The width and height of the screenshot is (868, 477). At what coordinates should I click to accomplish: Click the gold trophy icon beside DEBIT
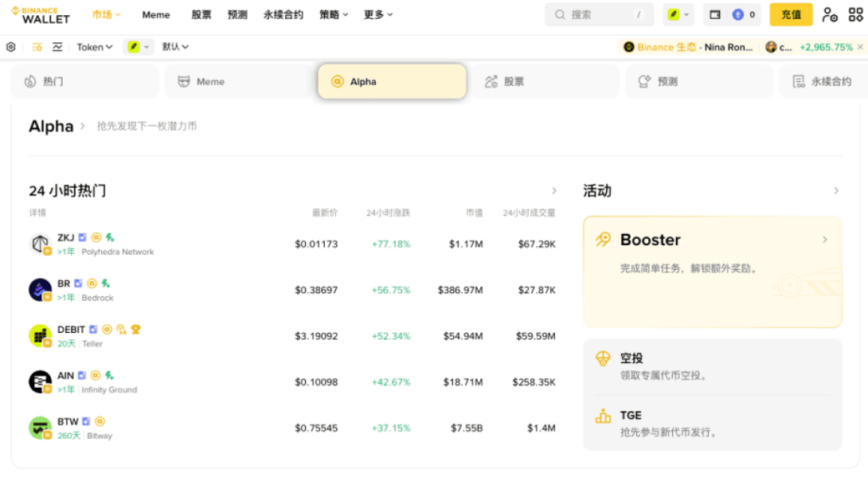135,329
